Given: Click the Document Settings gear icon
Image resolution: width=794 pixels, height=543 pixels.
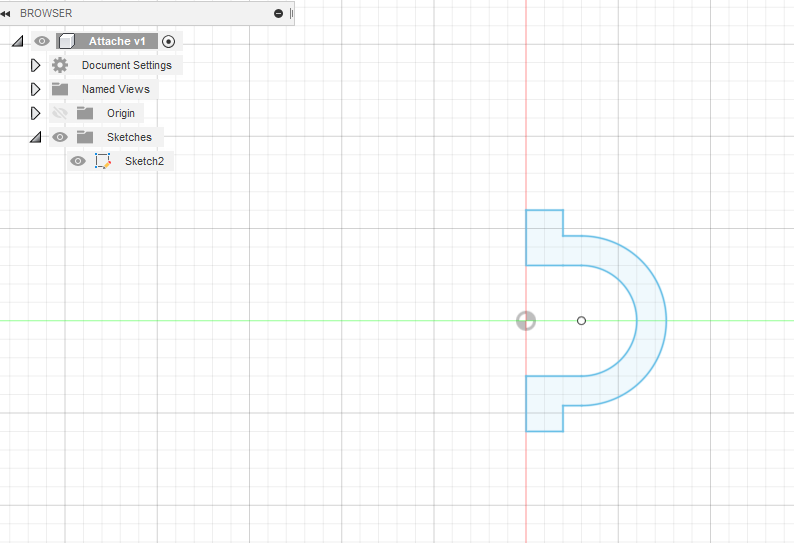Looking at the screenshot, I should 60,65.
